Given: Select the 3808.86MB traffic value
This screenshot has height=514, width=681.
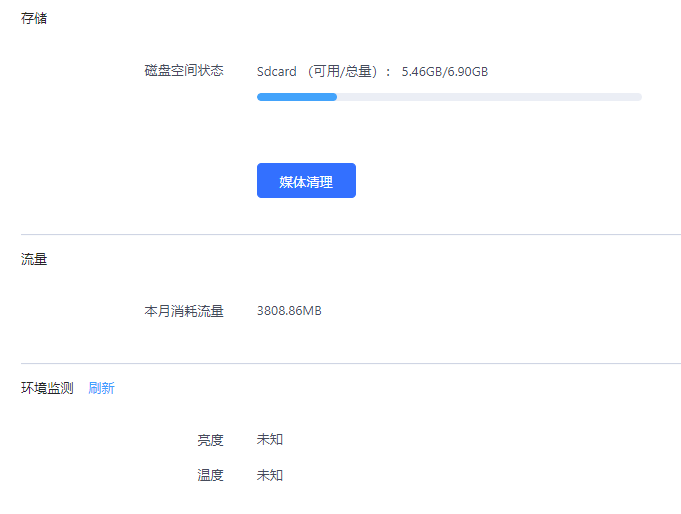Looking at the screenshot, I should coord(289,311).
